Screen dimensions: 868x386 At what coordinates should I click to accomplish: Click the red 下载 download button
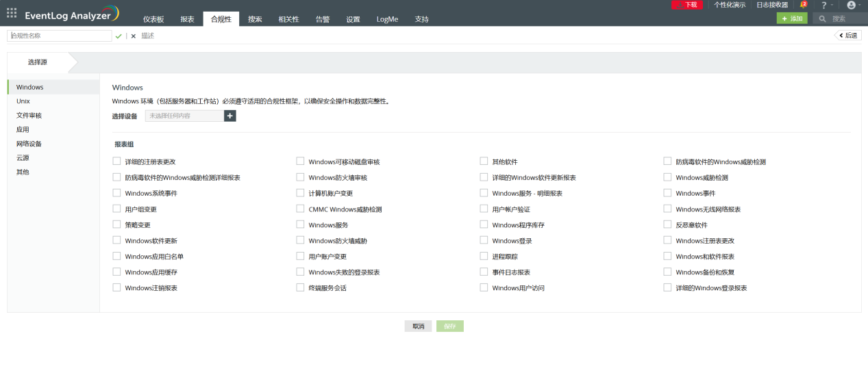pyautogui.click(x=686, y=5)
